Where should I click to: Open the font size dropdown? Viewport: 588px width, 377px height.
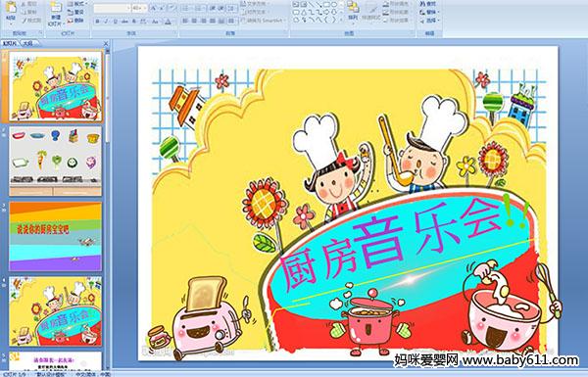point(145,8)
